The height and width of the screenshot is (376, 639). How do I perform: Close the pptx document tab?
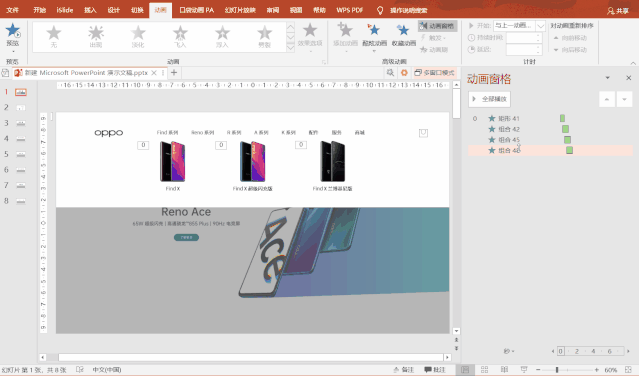(x=154, y=73)
